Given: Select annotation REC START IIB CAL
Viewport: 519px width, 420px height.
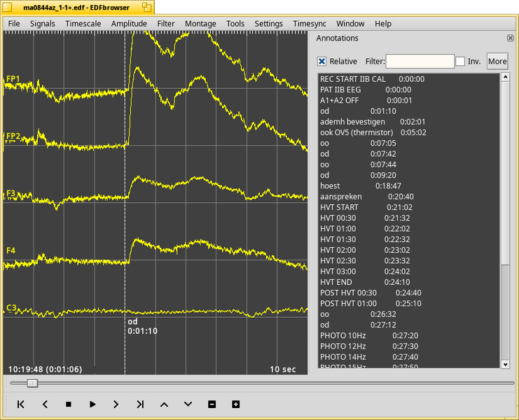Looking at the screenshot, I should [x=408, y=79].
